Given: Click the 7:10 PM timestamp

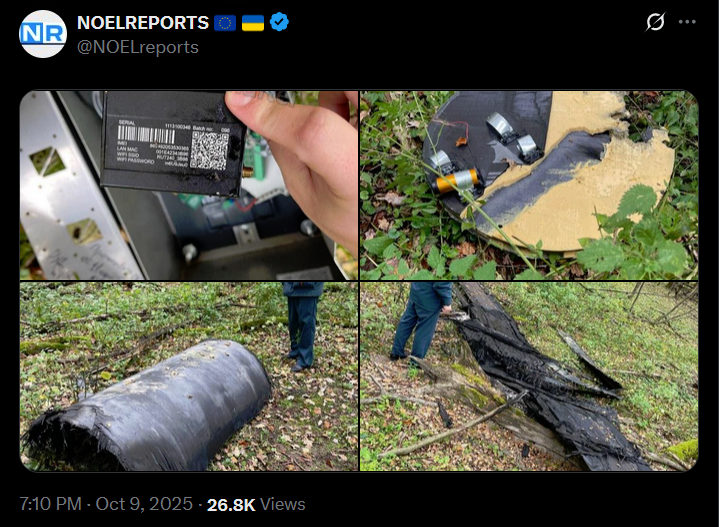Looking at the screenshot, I should pos(50,504).
